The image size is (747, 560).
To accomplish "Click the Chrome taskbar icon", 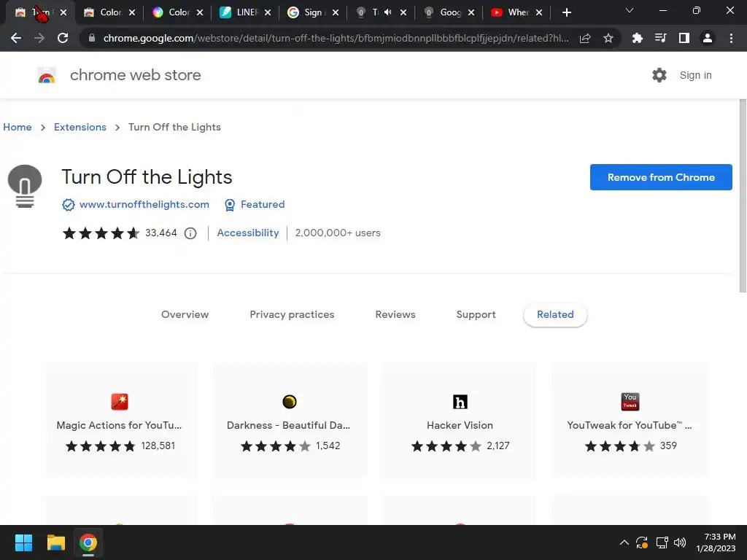I will coord(88,542).
